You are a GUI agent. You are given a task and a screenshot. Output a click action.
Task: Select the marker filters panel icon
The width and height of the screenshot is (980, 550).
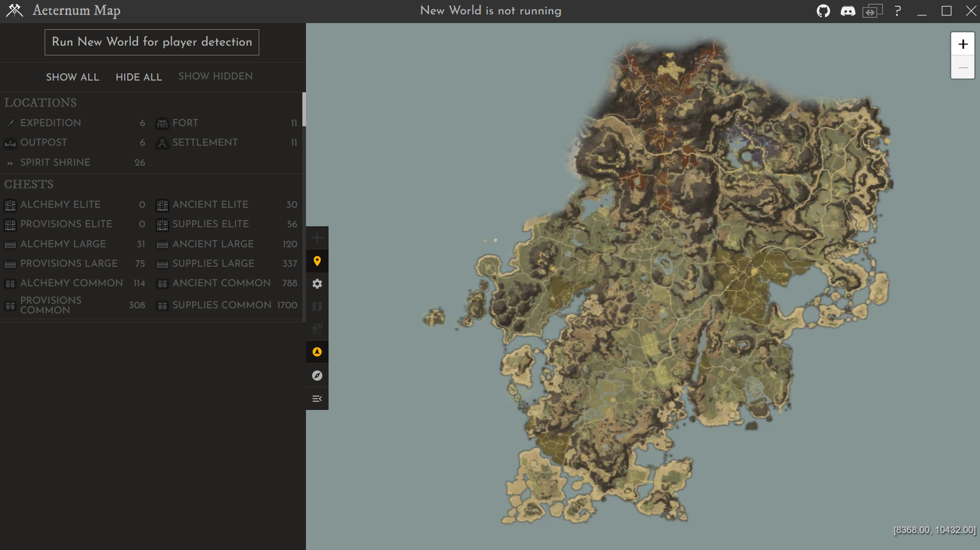pos(317,261)
